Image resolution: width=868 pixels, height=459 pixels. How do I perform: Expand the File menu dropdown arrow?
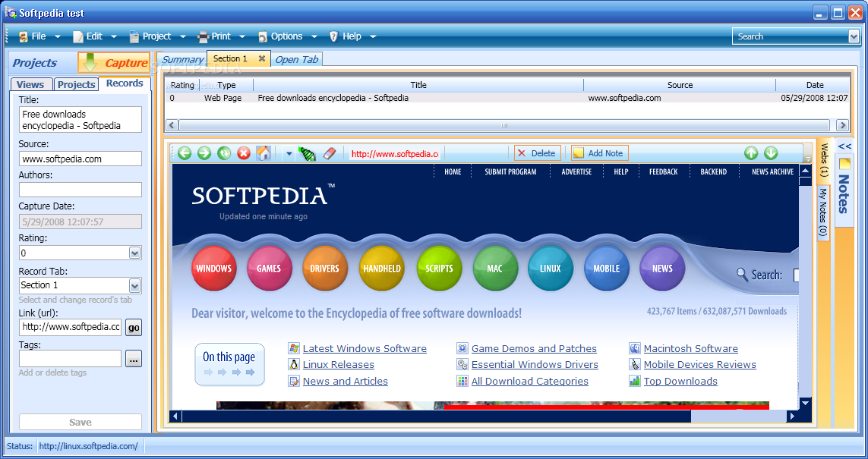pos(58,36)
